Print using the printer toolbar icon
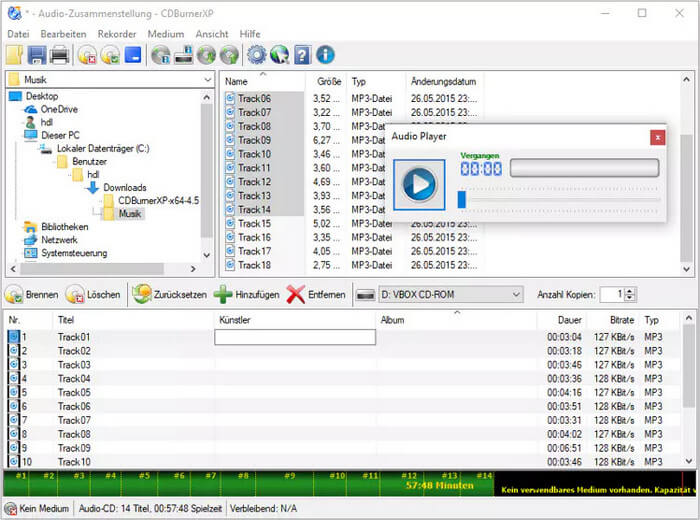This screenshot has width=700, height=520. click(59, 55)
